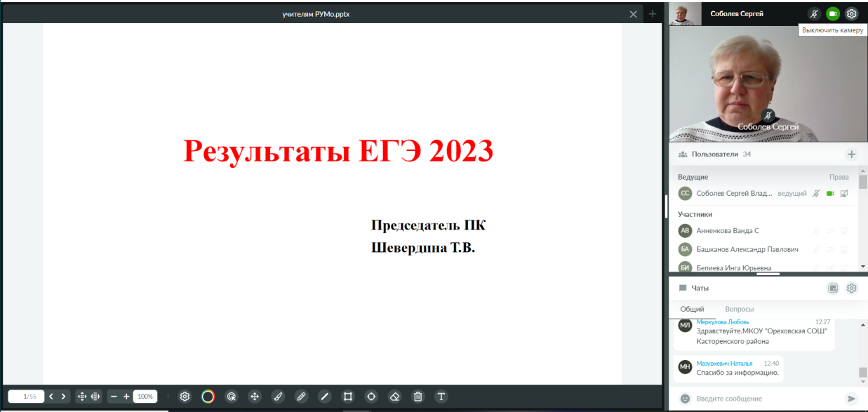The width and height of the screenshot is (868, 412).
Task: Open video settings gear in header
Action: click(x=851, y=13)
